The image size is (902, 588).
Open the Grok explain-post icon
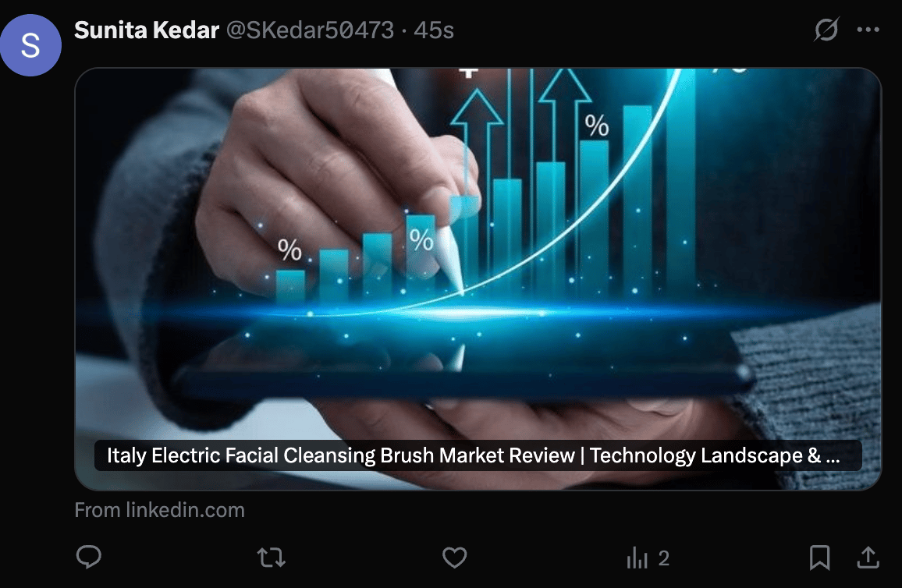point(826,30)
